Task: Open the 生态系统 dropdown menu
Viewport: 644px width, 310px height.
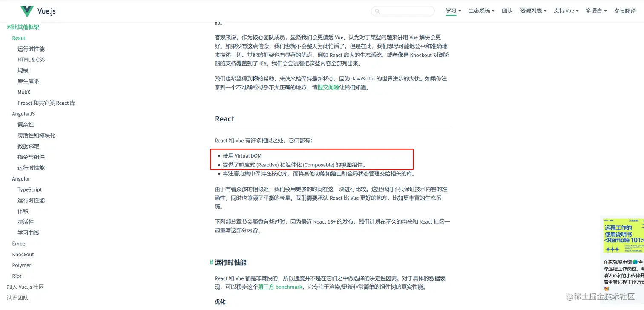Action: click(x=481, y=11)
